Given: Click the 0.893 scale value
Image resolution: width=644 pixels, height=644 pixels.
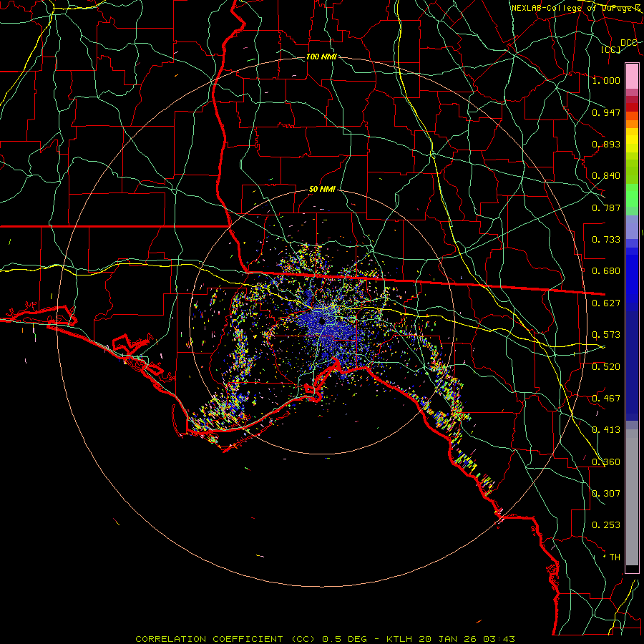Looking at the screenshot, I should (606, 144).
